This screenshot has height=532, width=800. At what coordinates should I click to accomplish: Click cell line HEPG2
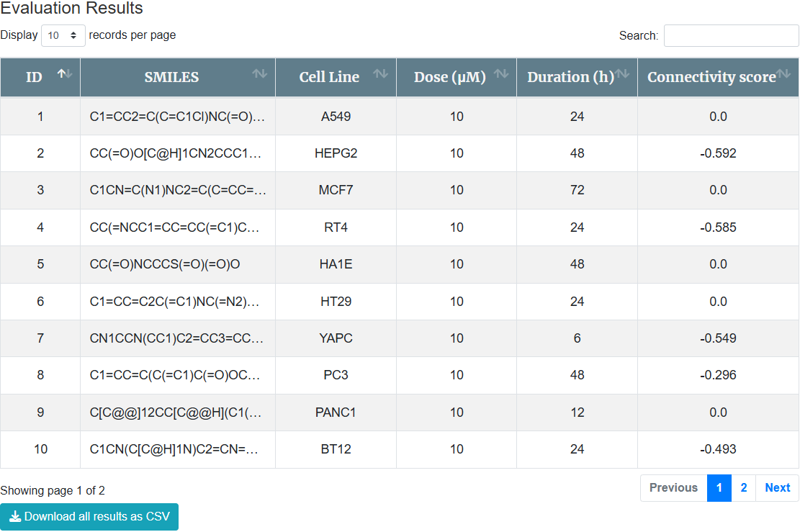336,153
